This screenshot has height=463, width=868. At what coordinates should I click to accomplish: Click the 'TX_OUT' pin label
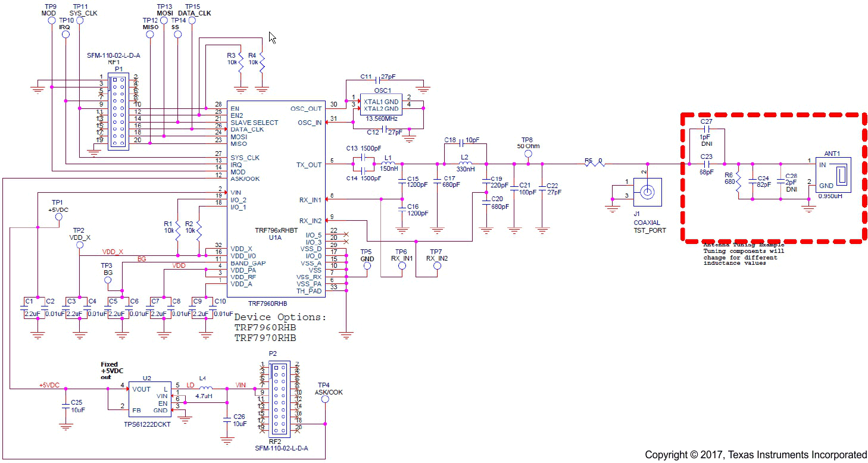[x=309, y=165]
